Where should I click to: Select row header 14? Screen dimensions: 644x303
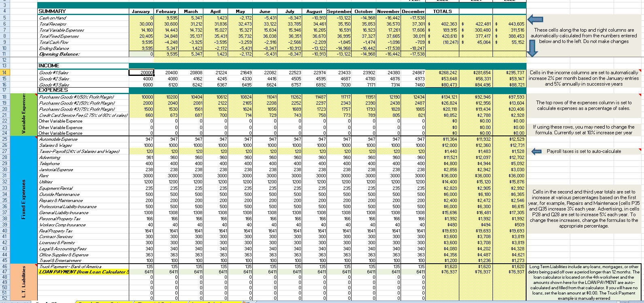(4, 73)
